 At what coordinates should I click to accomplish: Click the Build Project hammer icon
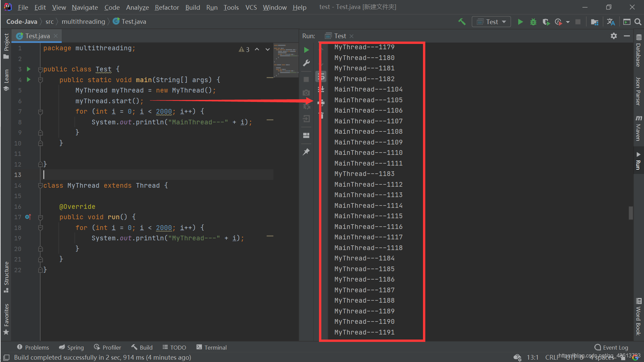(462, 22)
